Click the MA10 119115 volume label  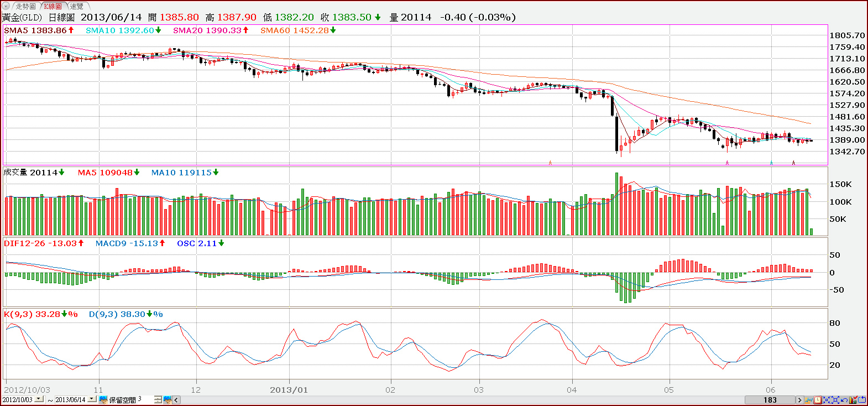tap(185, 173)
